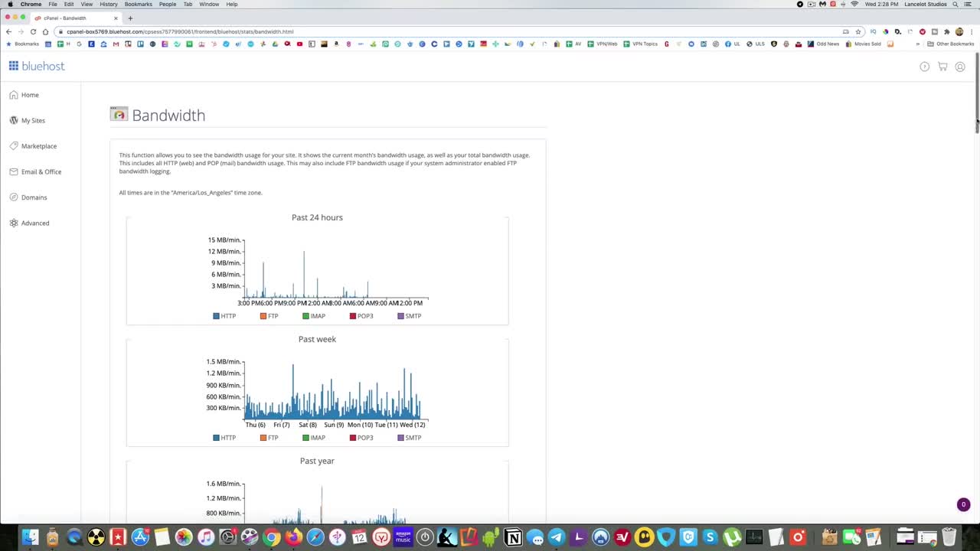The image size is (980, 551).
Task: Open Chrome three-dot menu
Action: [971, 31]
